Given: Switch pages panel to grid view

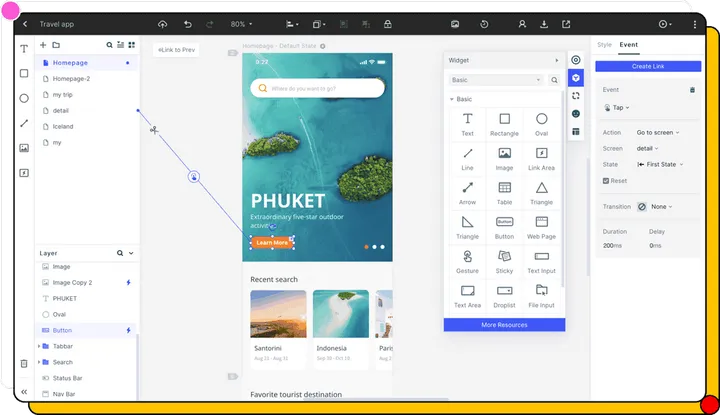Looking at the screenshot, I should click(132, 45).
